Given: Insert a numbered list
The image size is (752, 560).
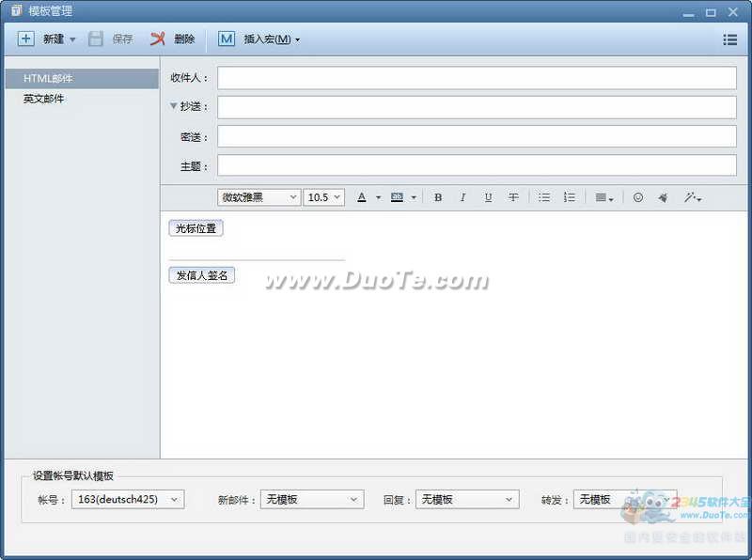Looking at the screenshot, I should tap(569, 197).
